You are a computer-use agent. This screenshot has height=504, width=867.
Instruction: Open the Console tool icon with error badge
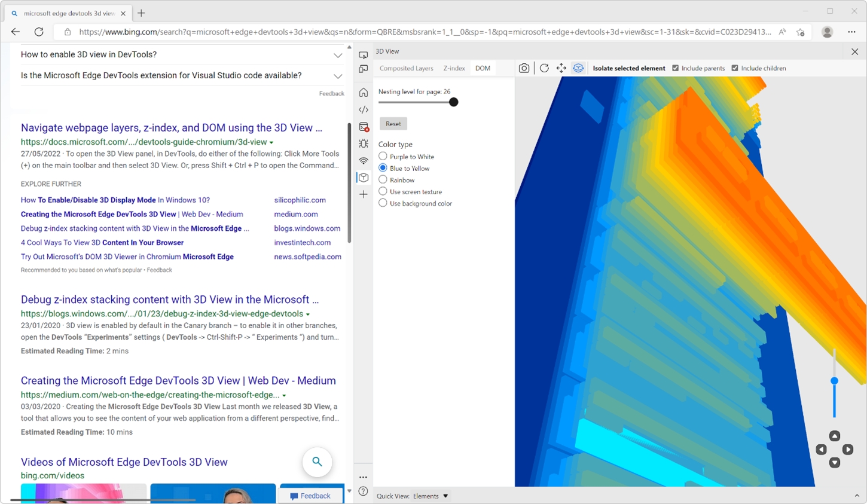coord(364,127)
